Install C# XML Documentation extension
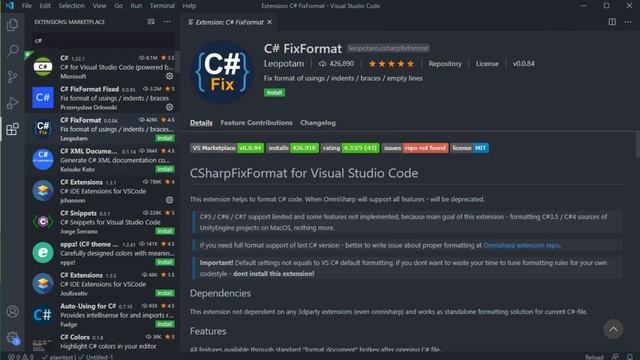 coord(164,169)
